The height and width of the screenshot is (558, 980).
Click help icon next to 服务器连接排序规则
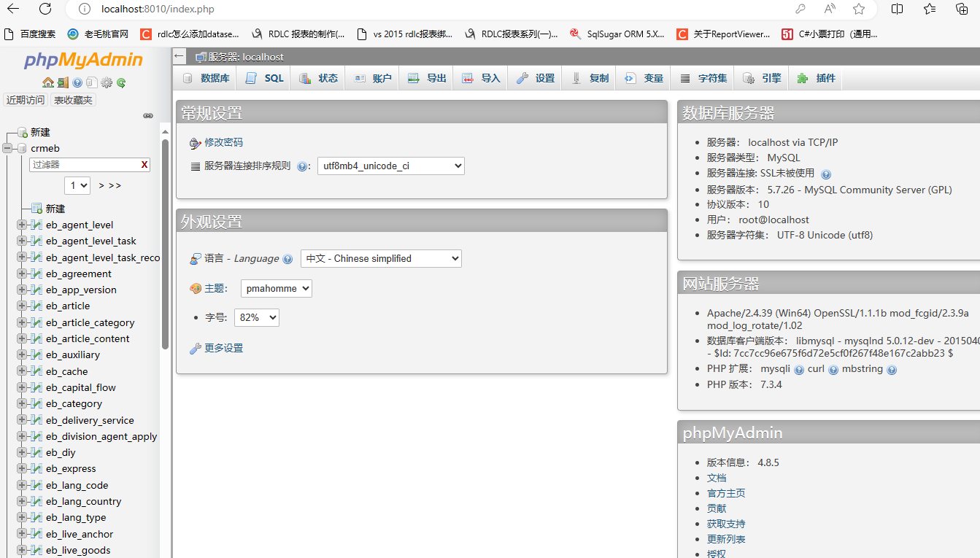click(303, 166)
